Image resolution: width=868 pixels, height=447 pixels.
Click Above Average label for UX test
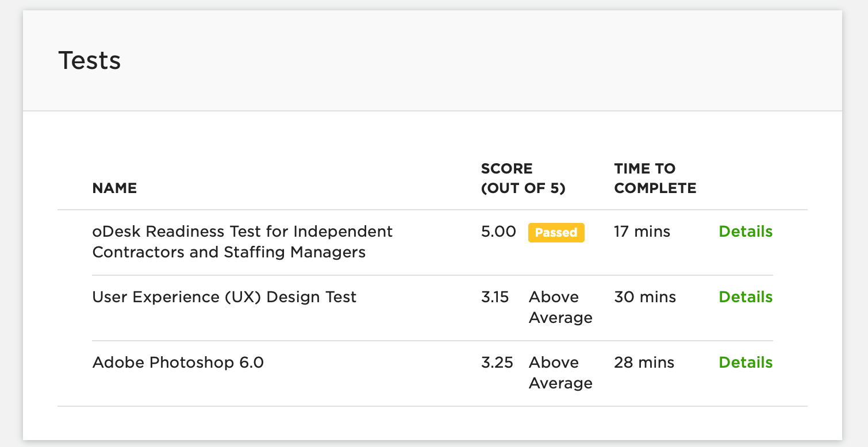click(x=560, y=307)
